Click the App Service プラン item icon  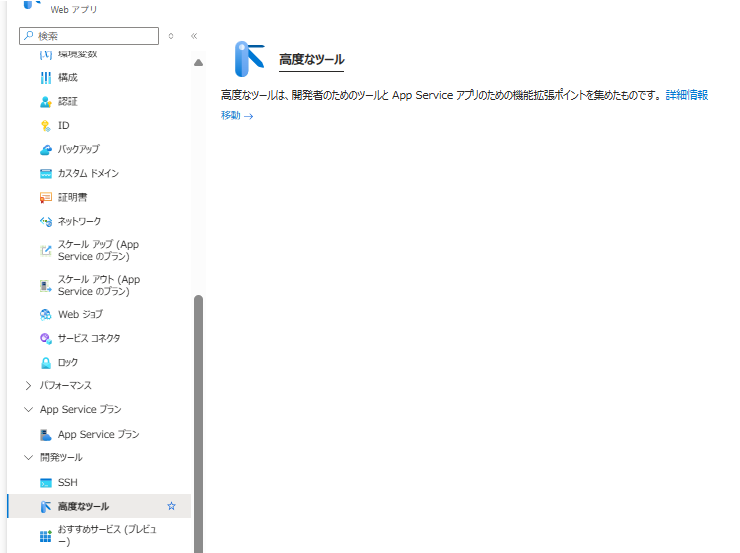coord(46,435)
